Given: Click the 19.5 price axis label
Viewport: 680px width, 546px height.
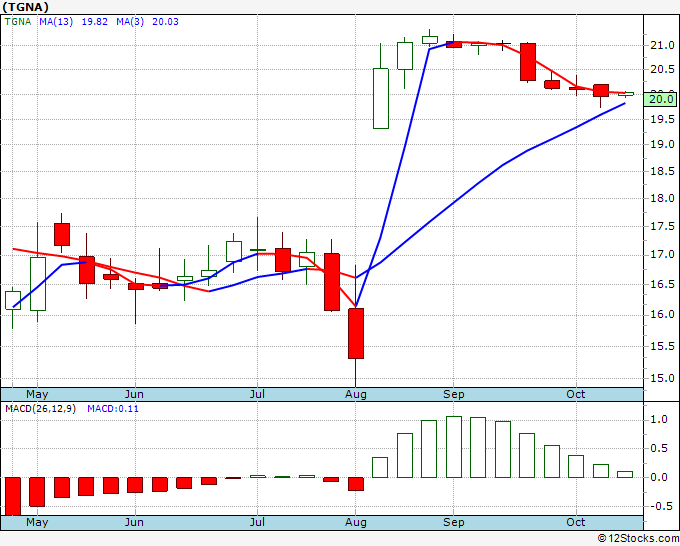Looking at the screenshot, I should pyautogui.click(x=662, y=119).
